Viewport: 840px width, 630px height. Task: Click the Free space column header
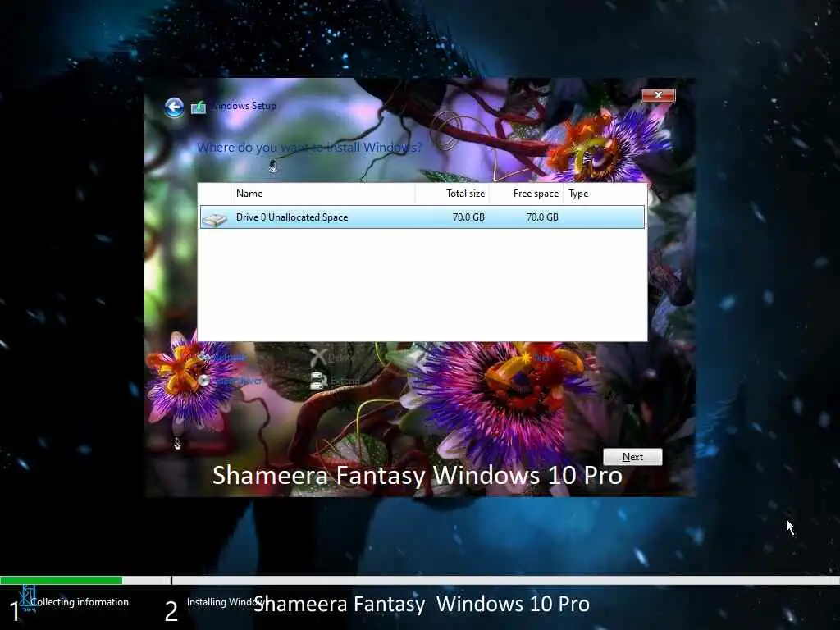tap(527, 194)
